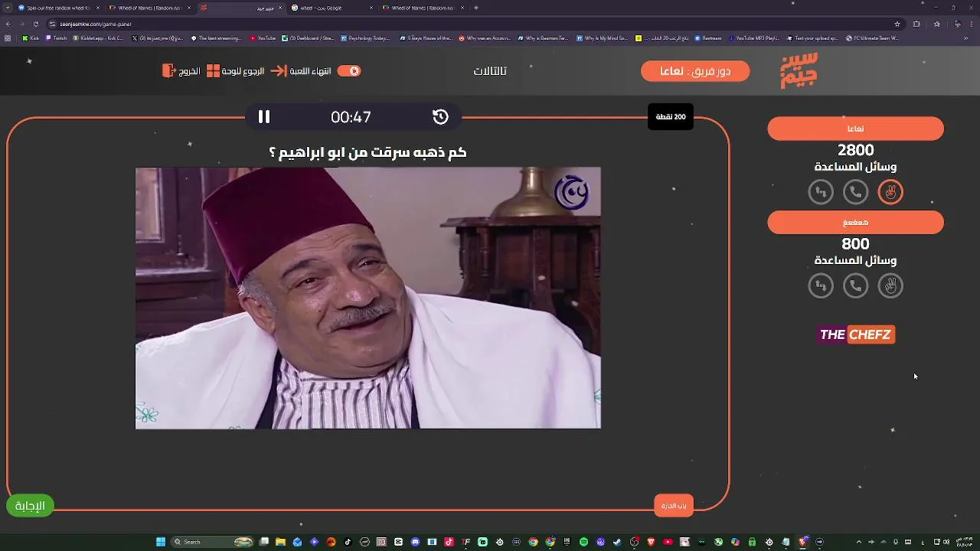The image size is (980, 551).
Task: Click the taskbar Search box
Action: click(212, 542)
